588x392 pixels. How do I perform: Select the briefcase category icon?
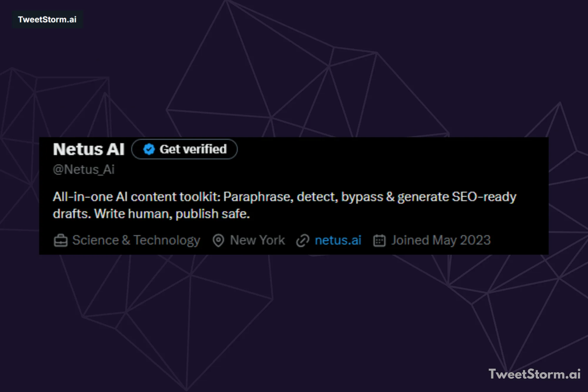tap(60, 240)
